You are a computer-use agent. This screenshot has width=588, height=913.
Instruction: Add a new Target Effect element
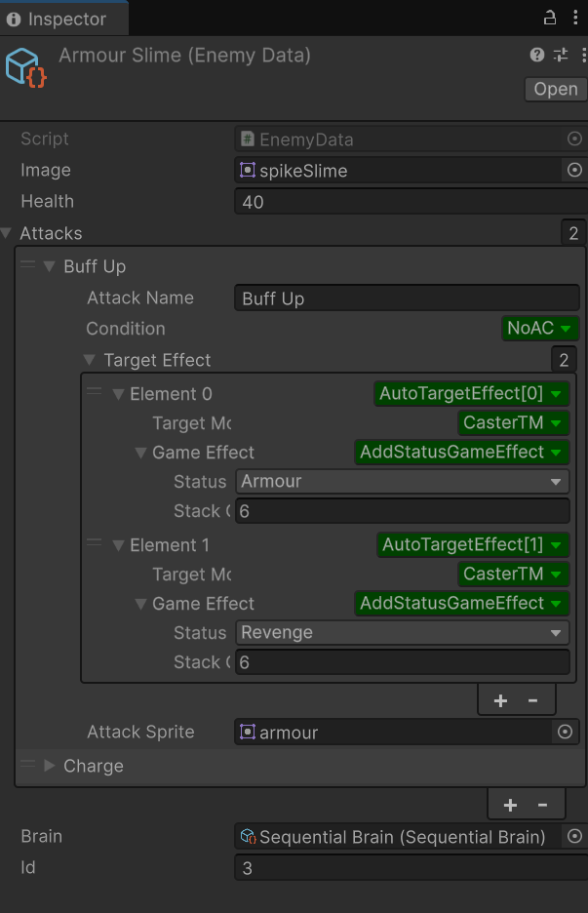click(500, 700)
